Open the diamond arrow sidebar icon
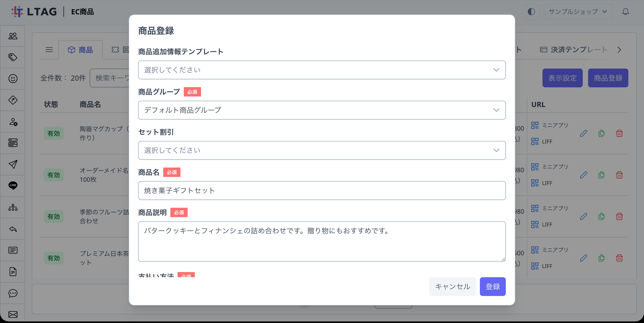 coord(13,100)
